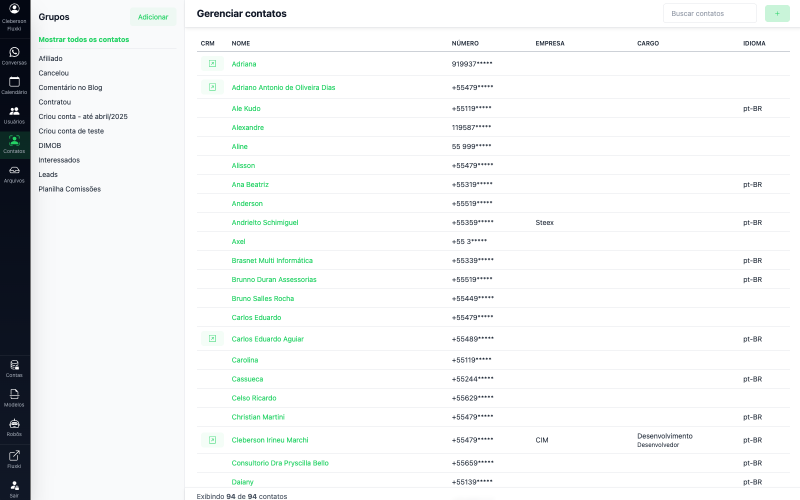Open the Cleberson profile avatar icon
The image size is (800, 500).
pyautogui.click(x=14, y=9)
